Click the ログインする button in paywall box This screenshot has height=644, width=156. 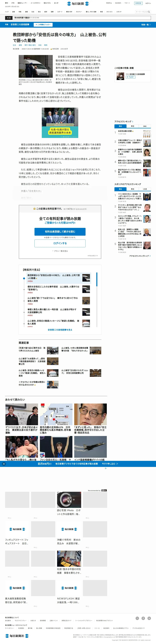point(60,243)
